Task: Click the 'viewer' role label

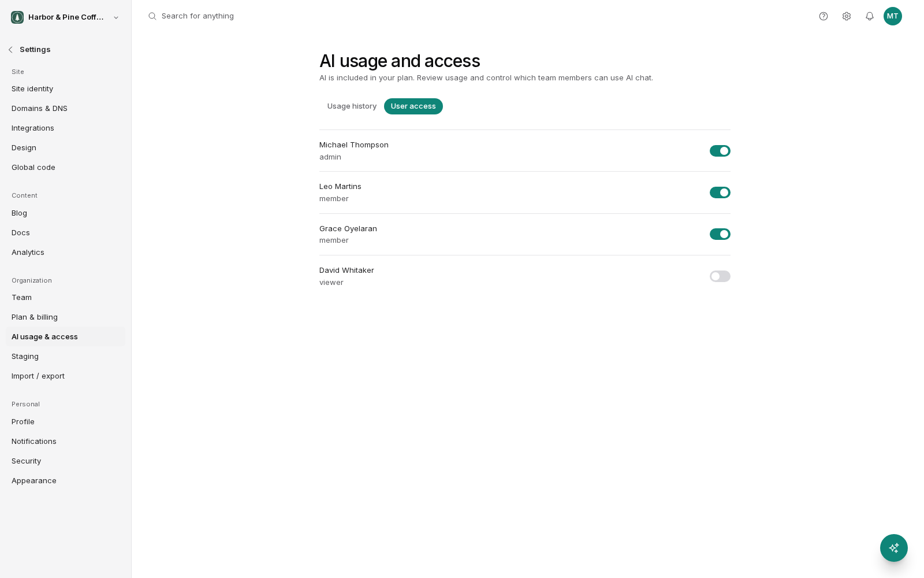Action: pyautogui.click(x=331, y=283)
